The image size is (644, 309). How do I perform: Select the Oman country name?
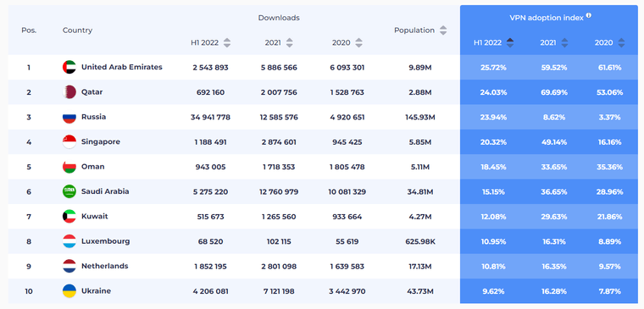coord(93,167)
